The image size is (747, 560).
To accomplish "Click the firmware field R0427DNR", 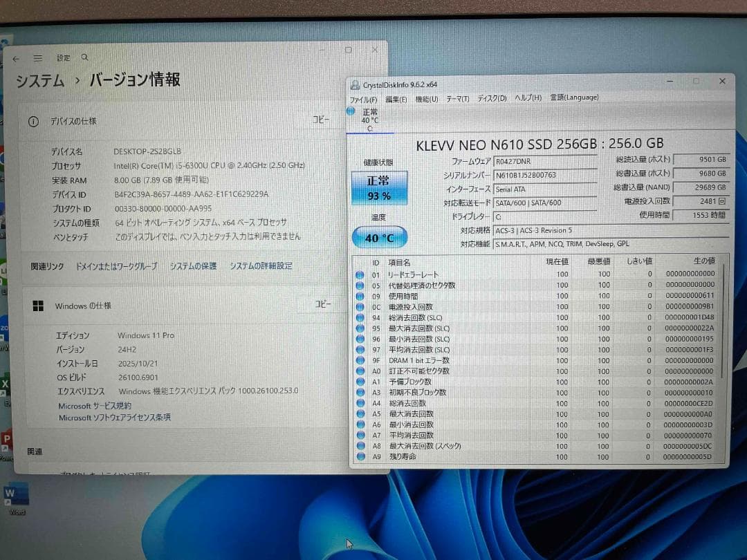I will 545,161.
